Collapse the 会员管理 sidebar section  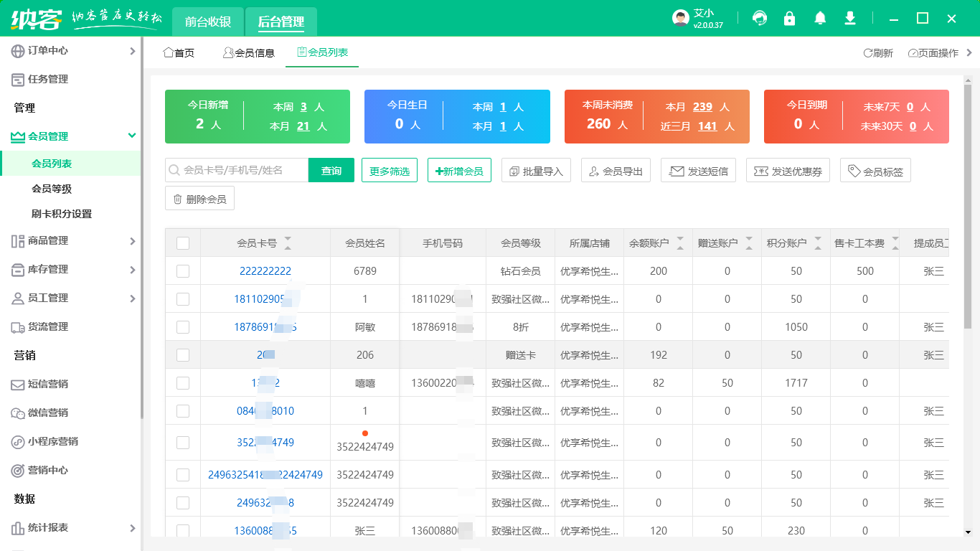point(131,136)
